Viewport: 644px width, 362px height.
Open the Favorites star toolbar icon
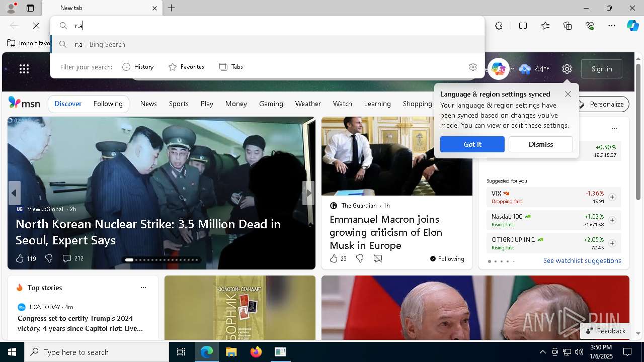(545, 26)
